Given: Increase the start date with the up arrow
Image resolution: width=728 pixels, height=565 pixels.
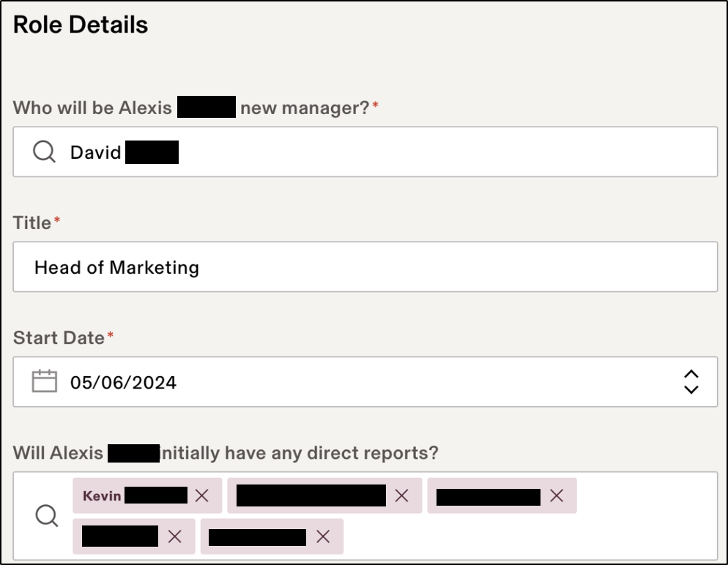Looking at the screenshot, I should click(691, 375).
